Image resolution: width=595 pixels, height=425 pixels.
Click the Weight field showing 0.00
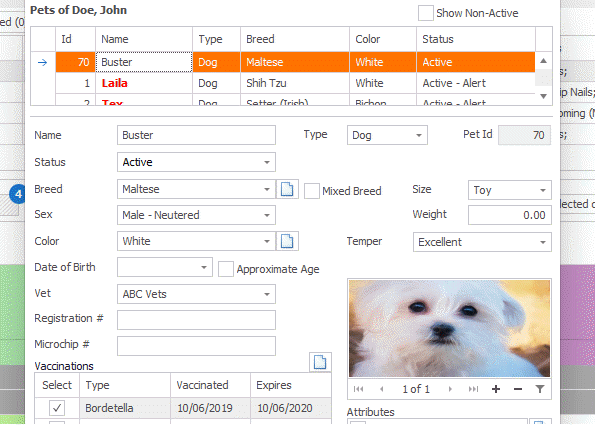(x=510, y=215)
